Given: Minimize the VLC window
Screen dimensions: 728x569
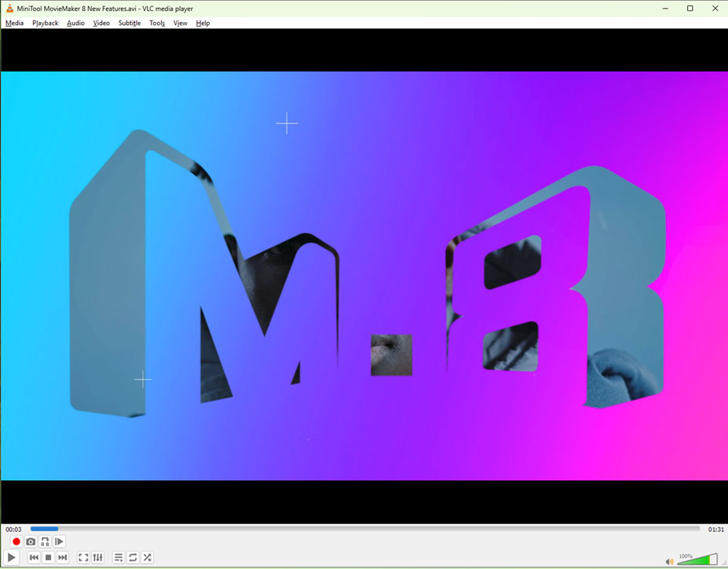Looking at the screenshot, I should [665, 9].
